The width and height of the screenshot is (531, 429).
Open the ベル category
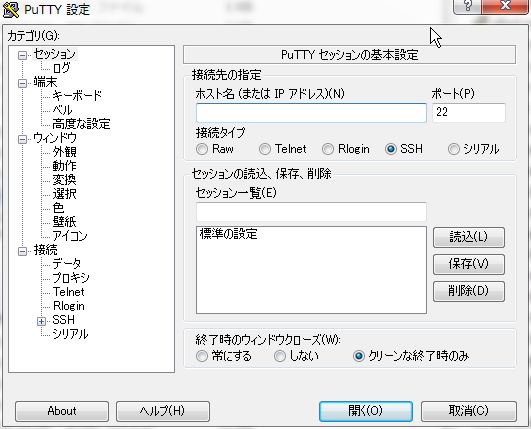tap(62, 110)
